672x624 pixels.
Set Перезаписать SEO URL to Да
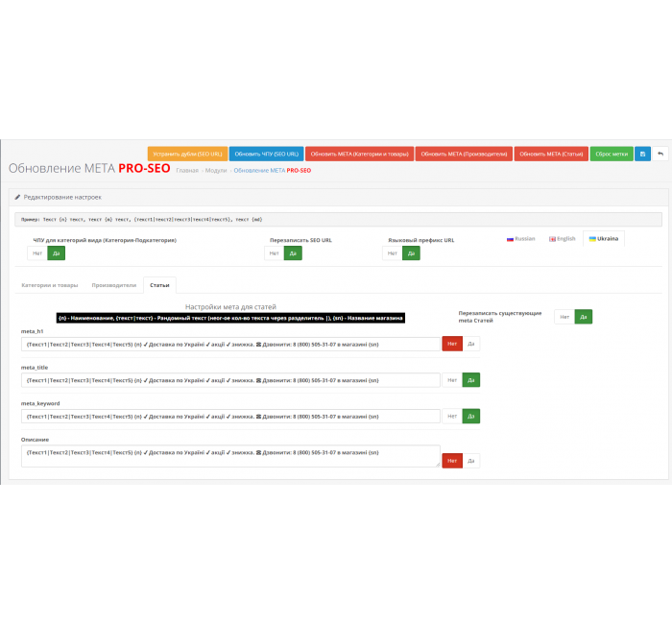point(293,253)
